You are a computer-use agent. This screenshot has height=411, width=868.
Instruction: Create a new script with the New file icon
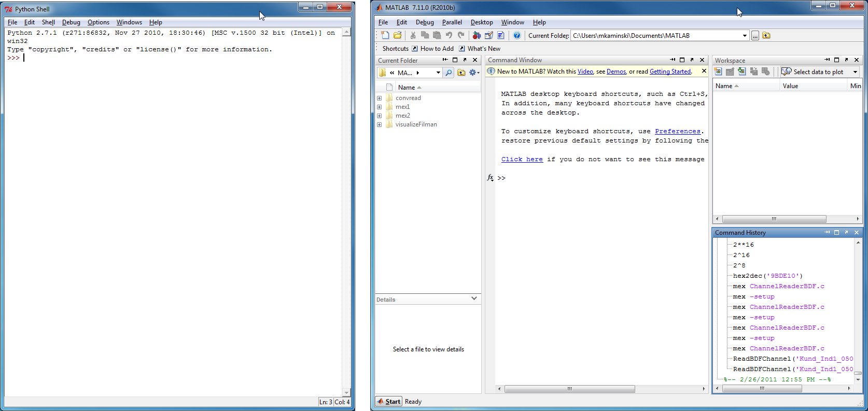[385, 35]
